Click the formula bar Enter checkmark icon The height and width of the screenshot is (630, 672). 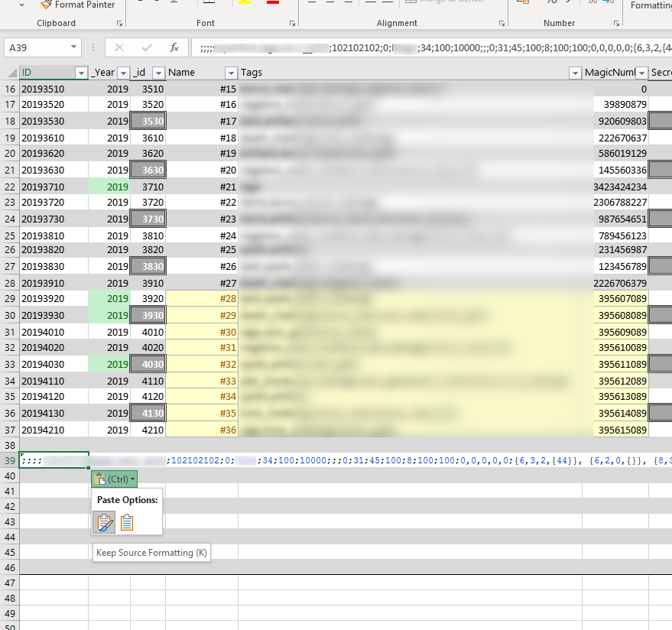(147, 47)
